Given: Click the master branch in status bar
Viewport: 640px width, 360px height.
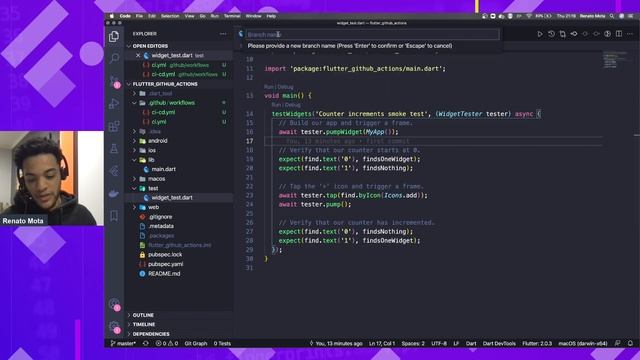Looking at the screenshot, I should [x=123, y=344].
